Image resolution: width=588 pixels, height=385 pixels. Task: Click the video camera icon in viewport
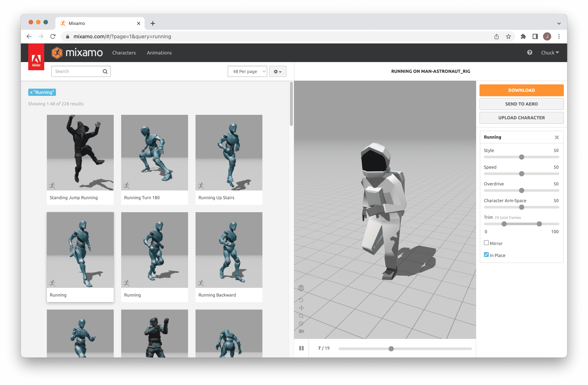pos(301,331)
